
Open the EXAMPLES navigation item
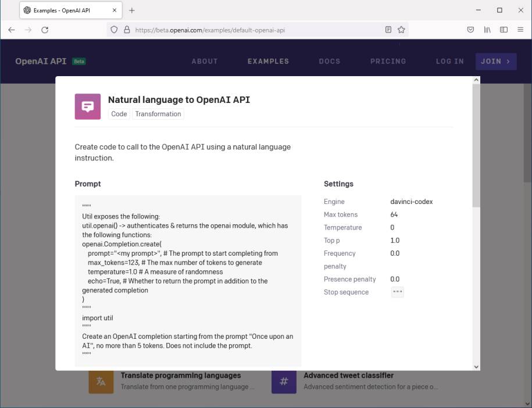[269, 62]
